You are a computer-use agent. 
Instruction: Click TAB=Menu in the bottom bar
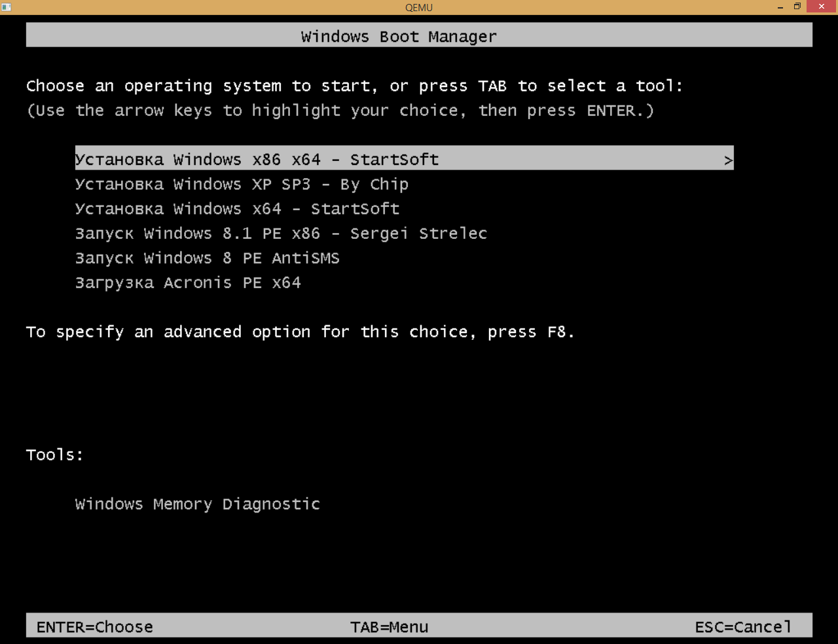[x=389, y=627]
